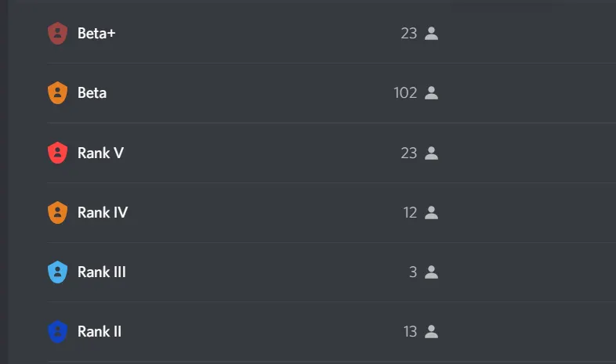Screen dimensions: 616x364
Task: Select the Rank IV role name
Action: 103,212
